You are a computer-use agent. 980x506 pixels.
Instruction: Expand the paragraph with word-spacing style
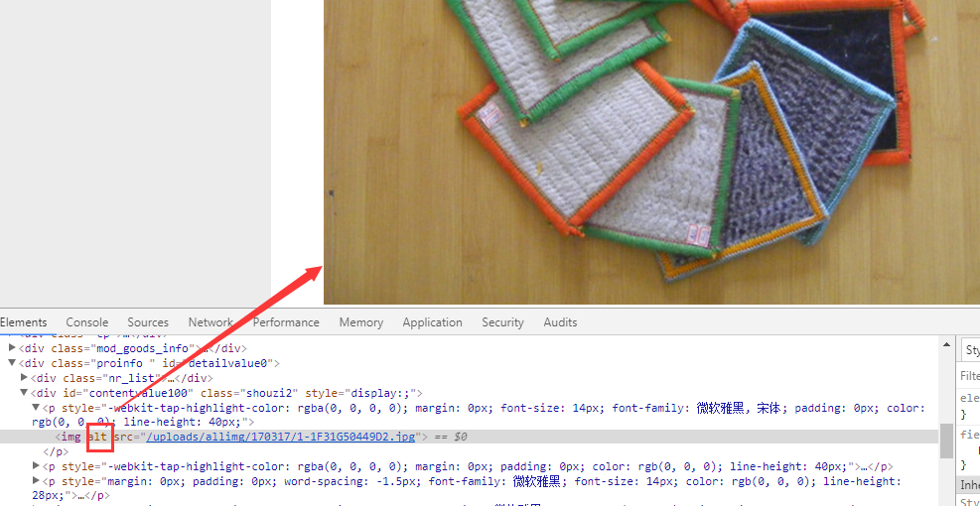point(37,481)
